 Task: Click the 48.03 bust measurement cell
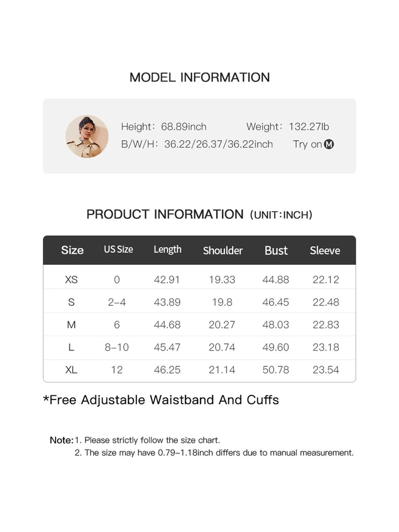[x=275, y=325]
